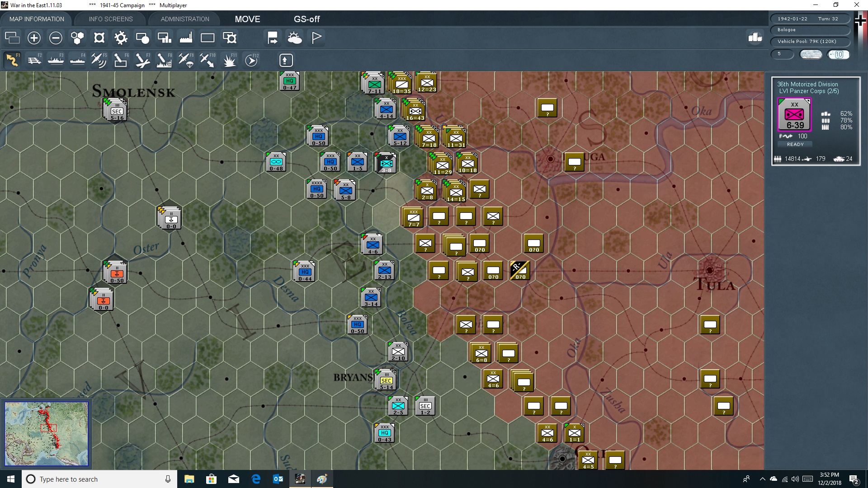The height and width of the screenshot is (488, 868).
Task: Open the statistics bar chart icon
Action: [755, 38]
